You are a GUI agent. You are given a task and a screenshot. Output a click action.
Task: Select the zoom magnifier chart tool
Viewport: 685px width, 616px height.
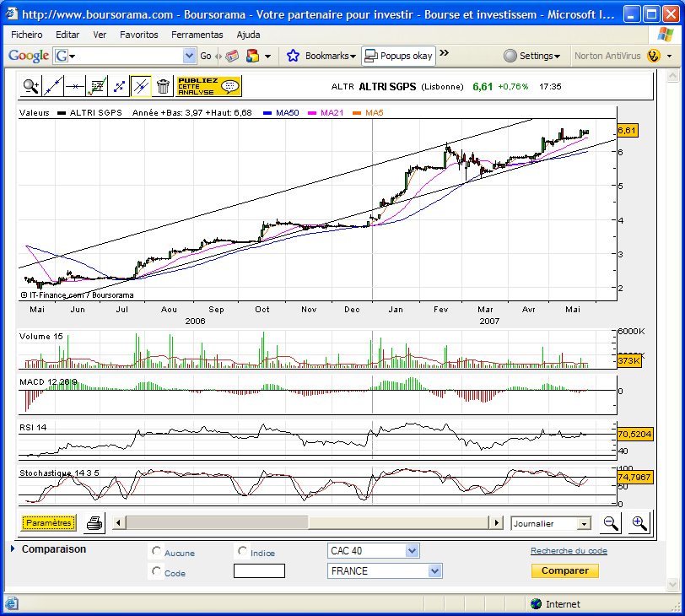[x=30, y=86]
